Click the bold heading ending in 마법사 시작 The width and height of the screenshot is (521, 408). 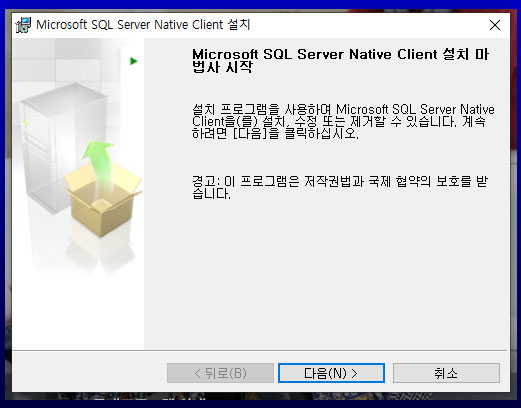click(x=341, y=60)
